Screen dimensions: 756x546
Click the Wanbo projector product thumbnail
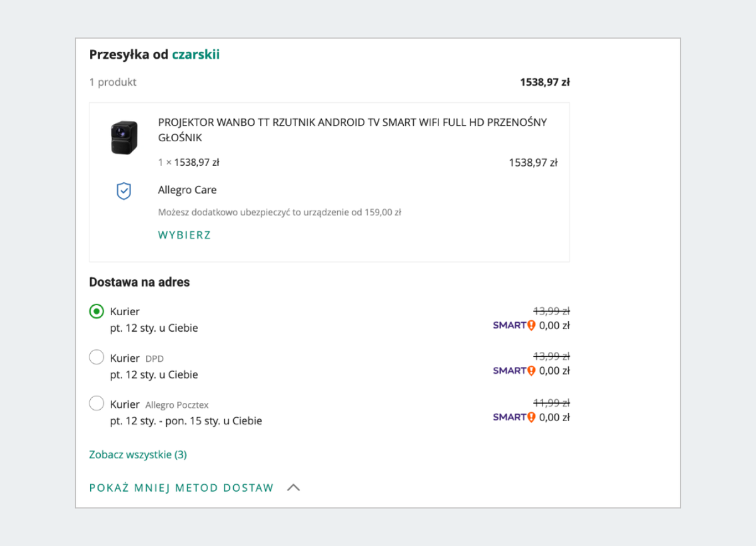click(124, 137)
